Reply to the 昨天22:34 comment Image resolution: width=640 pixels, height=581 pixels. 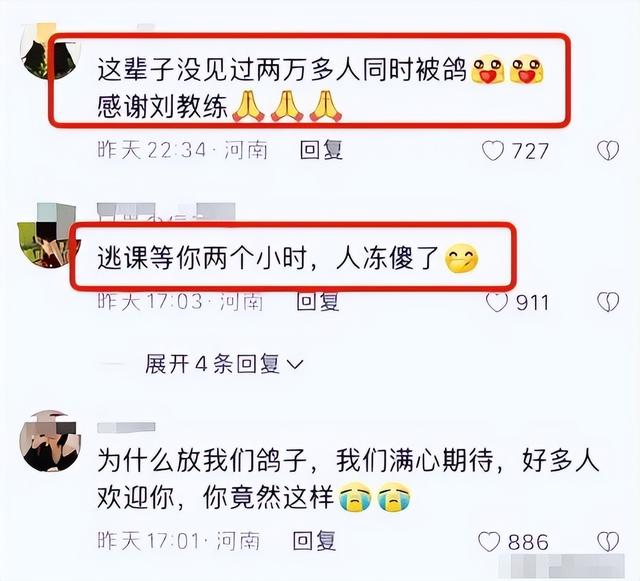tap(321, 150)
